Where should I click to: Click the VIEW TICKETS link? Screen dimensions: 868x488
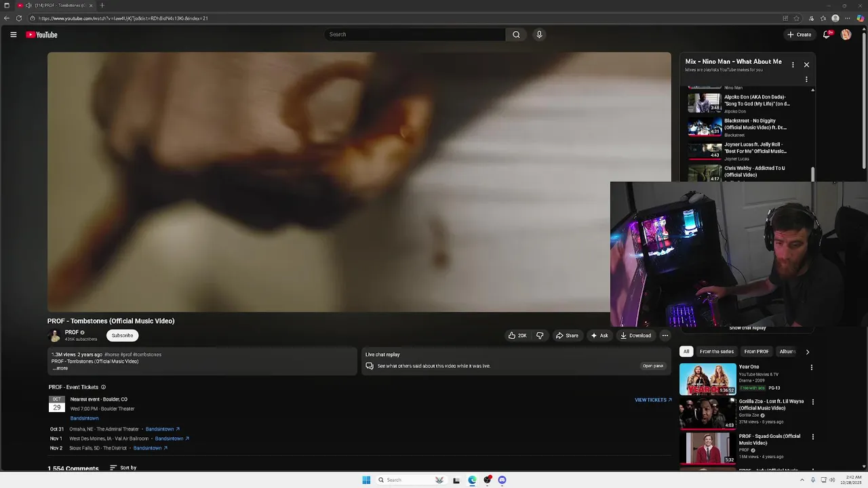point(653,400)
